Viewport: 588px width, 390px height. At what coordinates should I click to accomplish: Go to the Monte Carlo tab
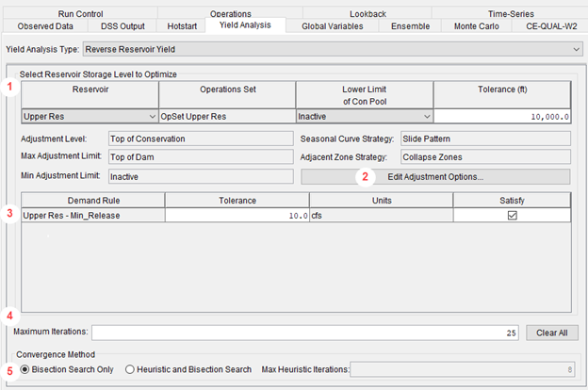476,26
